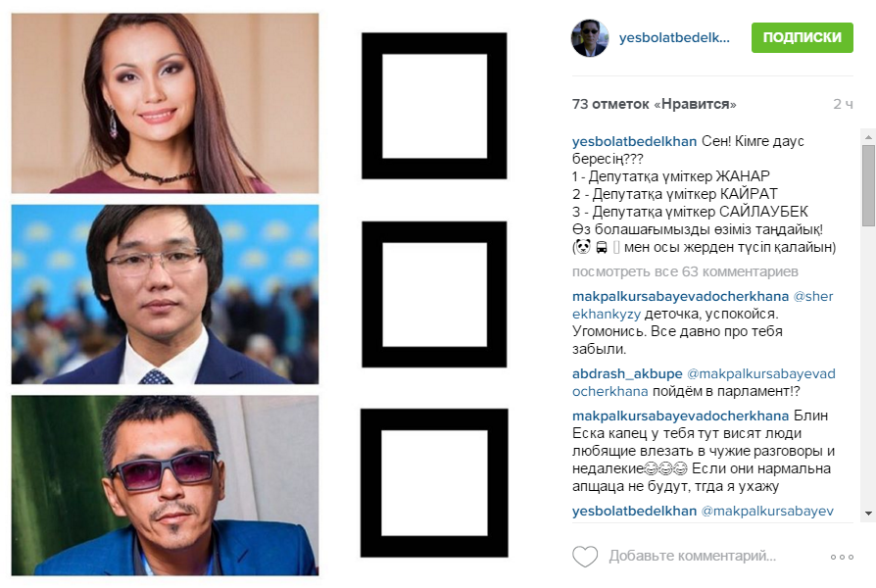Click yesbolatbedelkhan name in the caption
The width and height of the screenshot is (876, 588).
pos(634,141)
